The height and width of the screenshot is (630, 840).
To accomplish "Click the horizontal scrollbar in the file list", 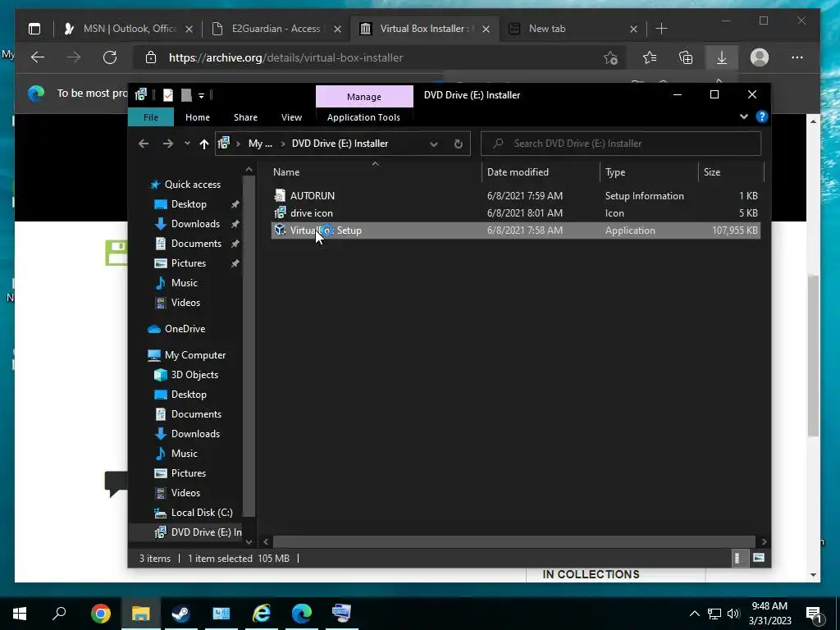I will point(514,541).
